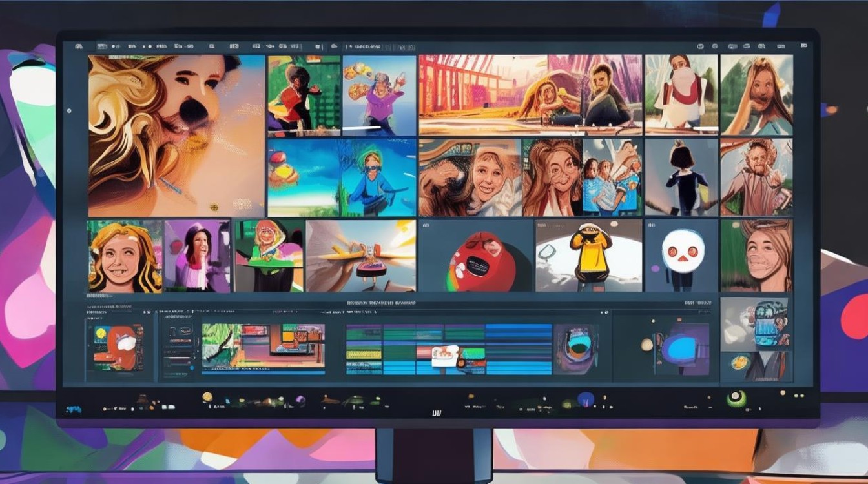
Task: Open the green-and-pink scene clip in lower panel
Action: pyautogui.click(x=263, y=347)
